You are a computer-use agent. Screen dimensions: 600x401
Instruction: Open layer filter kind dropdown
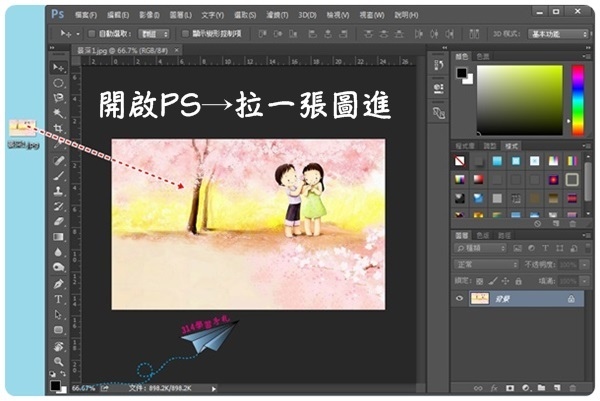[x=480, y=248]
